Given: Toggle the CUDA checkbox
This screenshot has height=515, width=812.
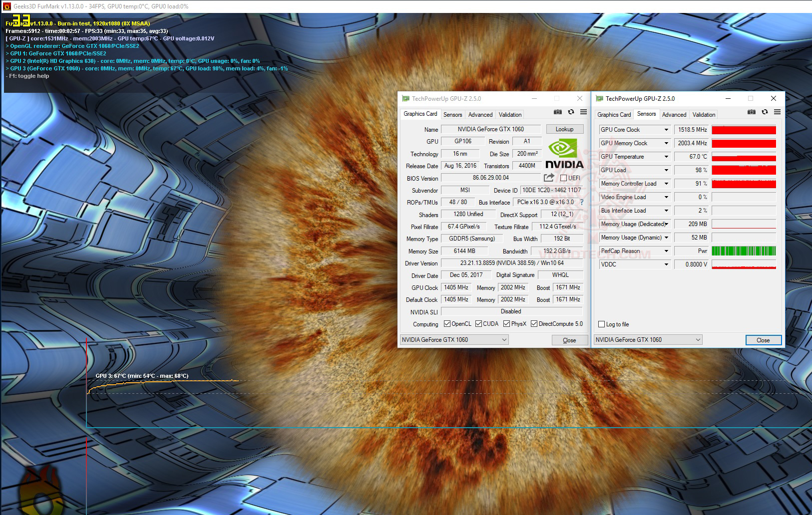Looking at the screenshot, I should pyautogui.click(x=478, y=324).
